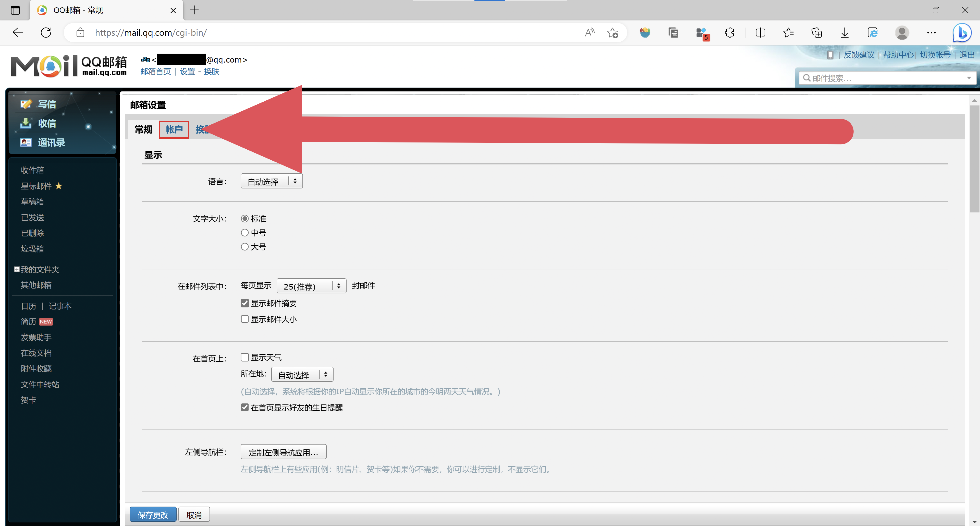Click the 定制左侧导航应用 button
The width and height of the screenshot is (980, 526).
pyautogui.click(x=283, y=452)
